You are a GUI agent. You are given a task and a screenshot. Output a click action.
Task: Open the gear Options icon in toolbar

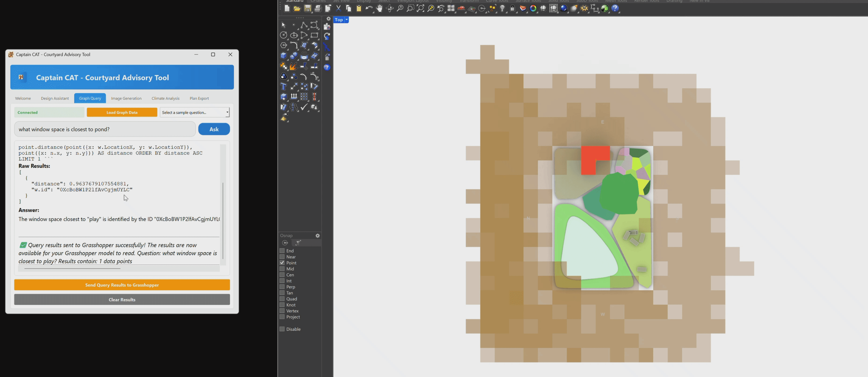coord(585,9)
